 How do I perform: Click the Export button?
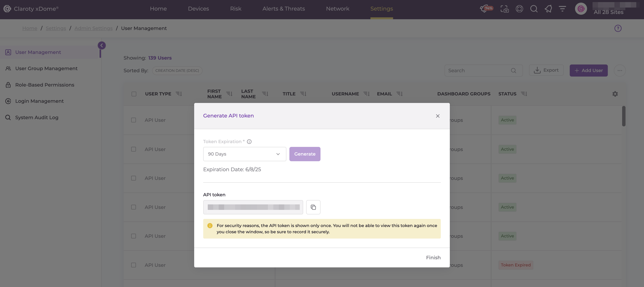pyautogui.click(x=546, y=70)
